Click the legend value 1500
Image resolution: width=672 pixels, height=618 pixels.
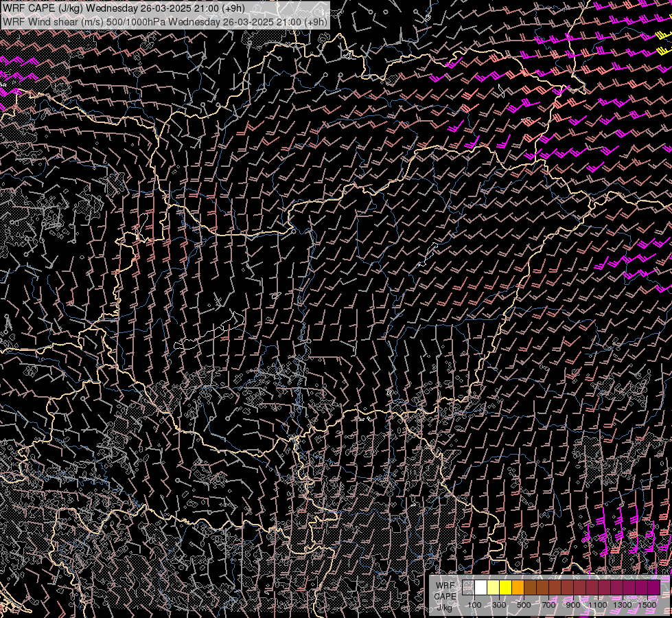[647, 605]
